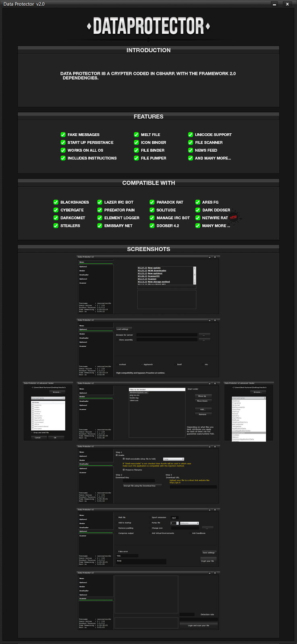The height and width of the screenshot is (644, 297).
Task: Click the Load settings button
Action: (124, 329)
